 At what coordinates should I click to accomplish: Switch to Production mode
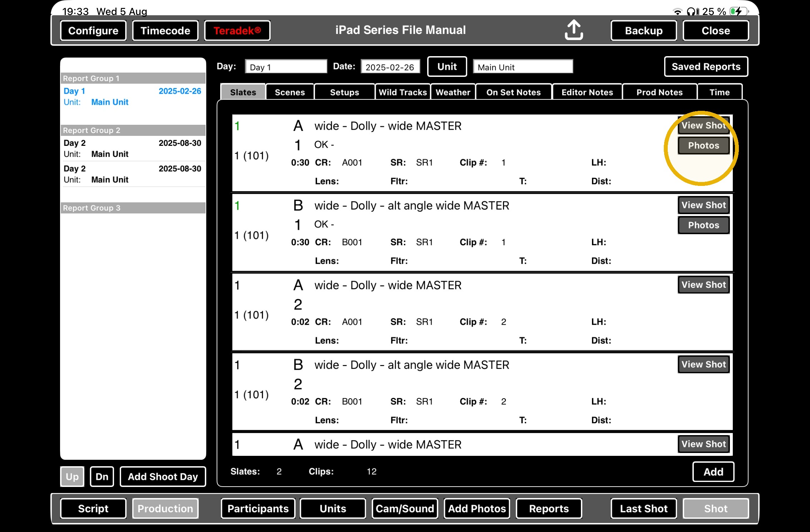pos(165,508)
